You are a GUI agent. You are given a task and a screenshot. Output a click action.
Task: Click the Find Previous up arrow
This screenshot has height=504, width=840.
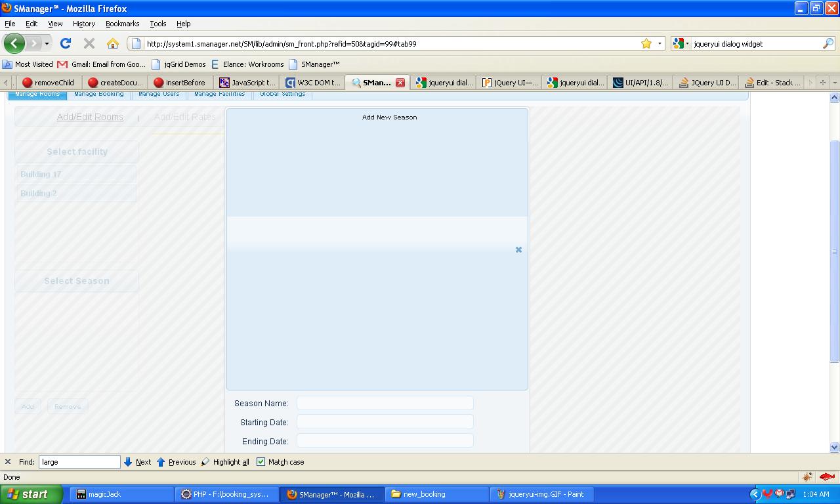tap(161, 462)
